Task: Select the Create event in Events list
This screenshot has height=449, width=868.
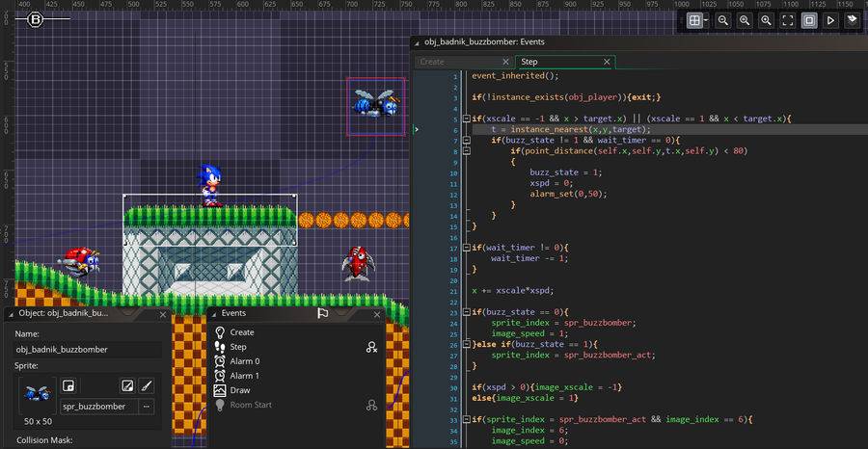Action: tap(242, 332)
